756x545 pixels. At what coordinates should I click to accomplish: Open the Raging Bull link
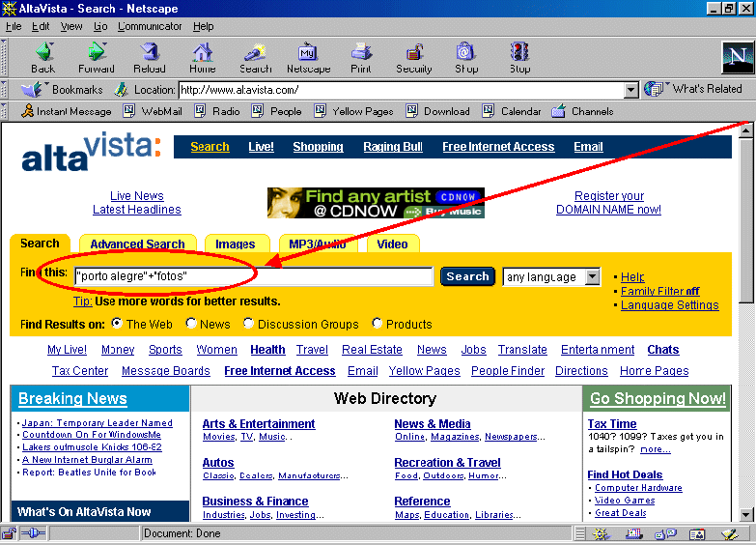pos(393,147)
